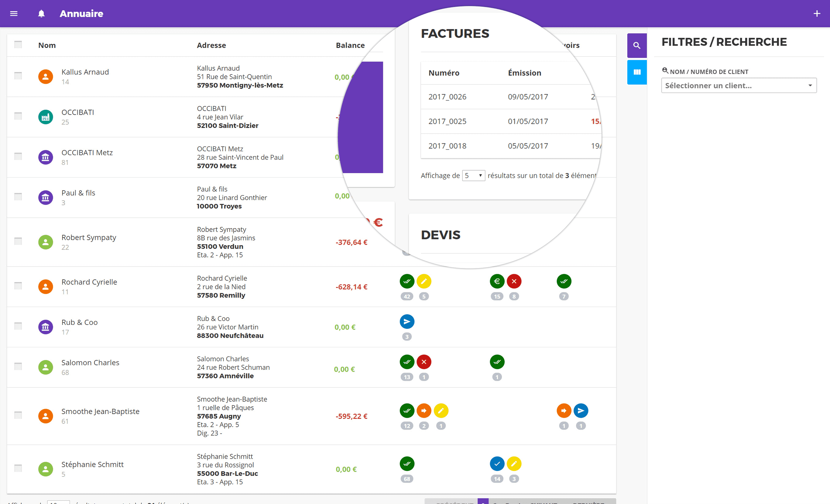Click invoice number 2017_0026 in Factures
Screen dimensions: 830x504
point(447,97)
